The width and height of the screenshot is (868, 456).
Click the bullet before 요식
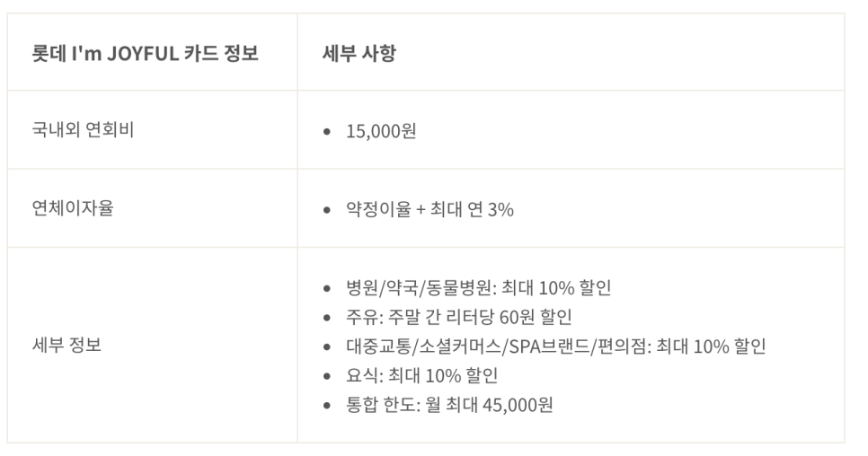pos(327,376)
